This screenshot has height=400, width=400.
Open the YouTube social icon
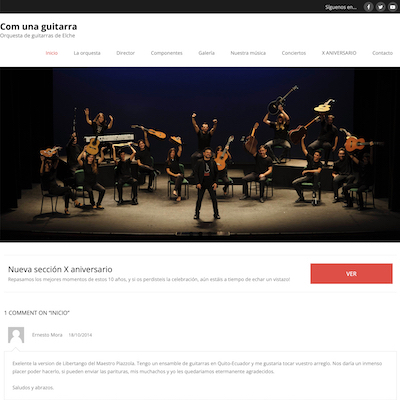[392, 7]
